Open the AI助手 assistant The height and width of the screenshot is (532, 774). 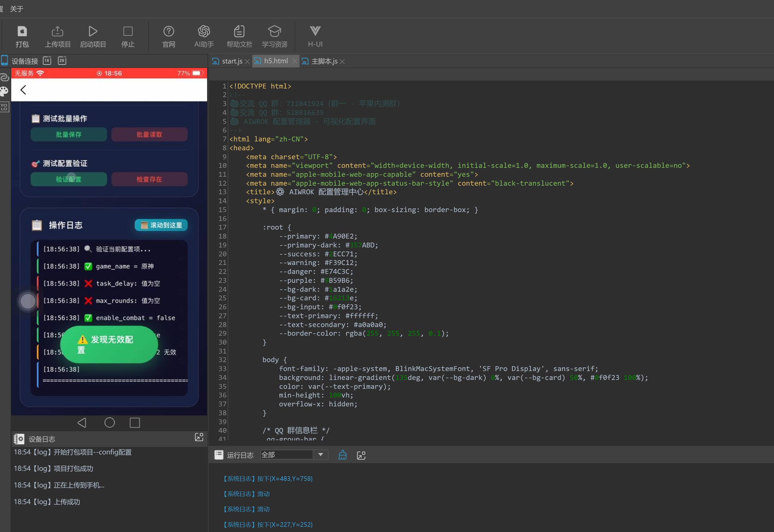pos(204,32)
